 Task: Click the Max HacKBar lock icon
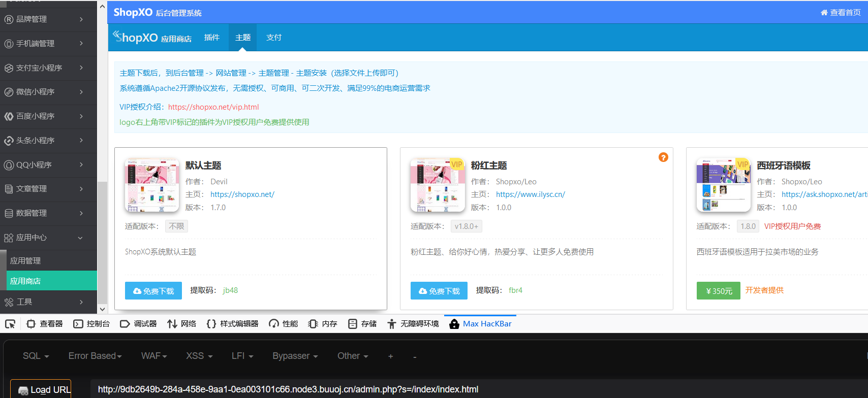tap(454, 324)
